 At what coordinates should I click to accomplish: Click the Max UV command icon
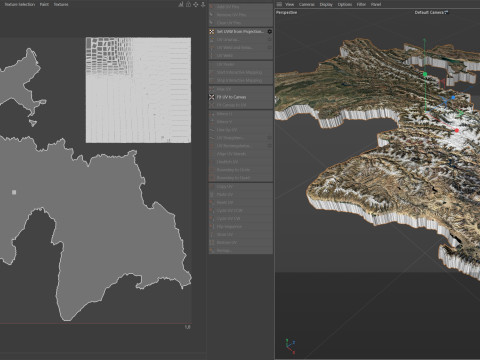coord(211,89)
